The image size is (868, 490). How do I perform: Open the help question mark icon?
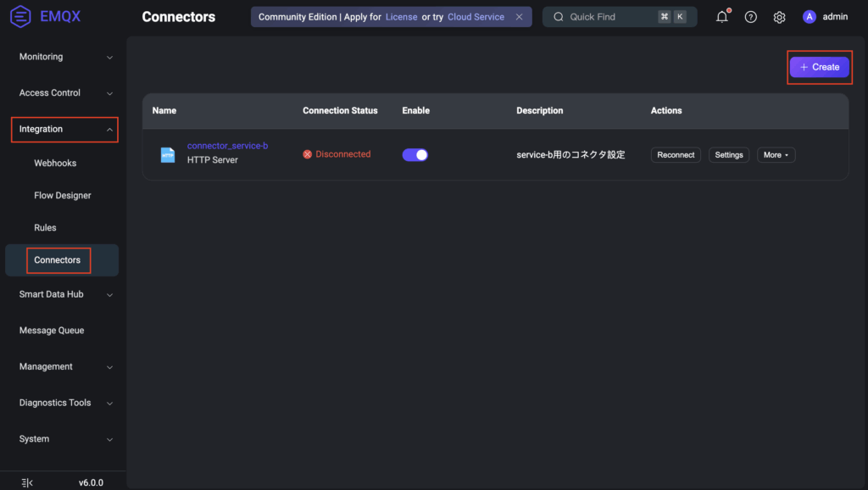pyautogui.click(x=750, y=17)
